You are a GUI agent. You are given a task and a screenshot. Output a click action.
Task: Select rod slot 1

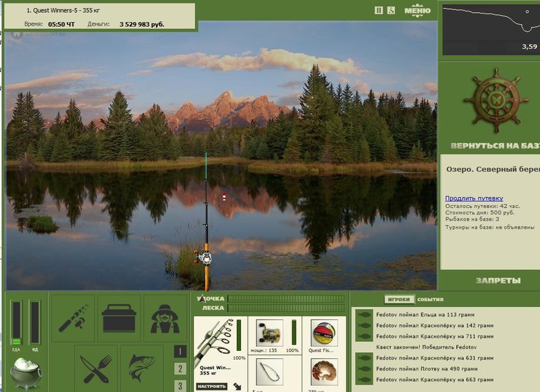point(180,352)
